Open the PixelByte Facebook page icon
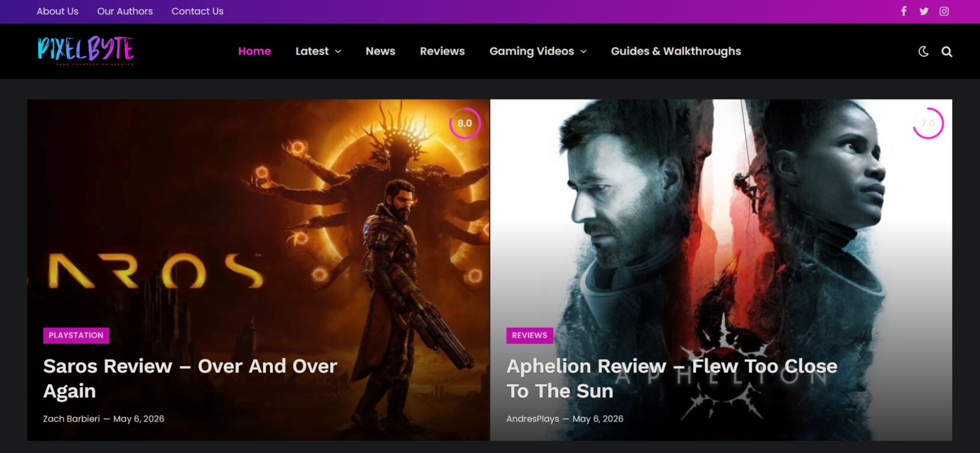Image resolution: width=980 pixels, height=453 pixels. pyautogui.click(x=903, y=11)
